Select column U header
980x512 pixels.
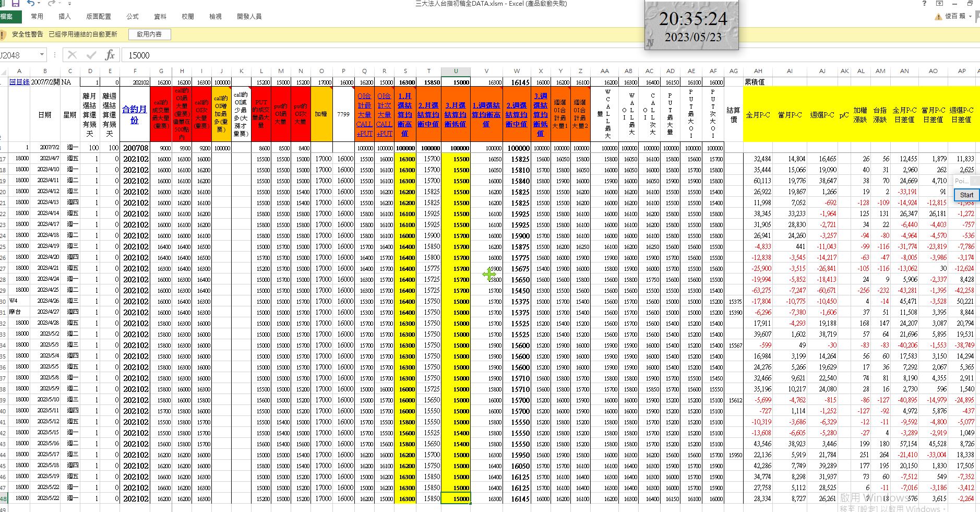tap(456, 71)
